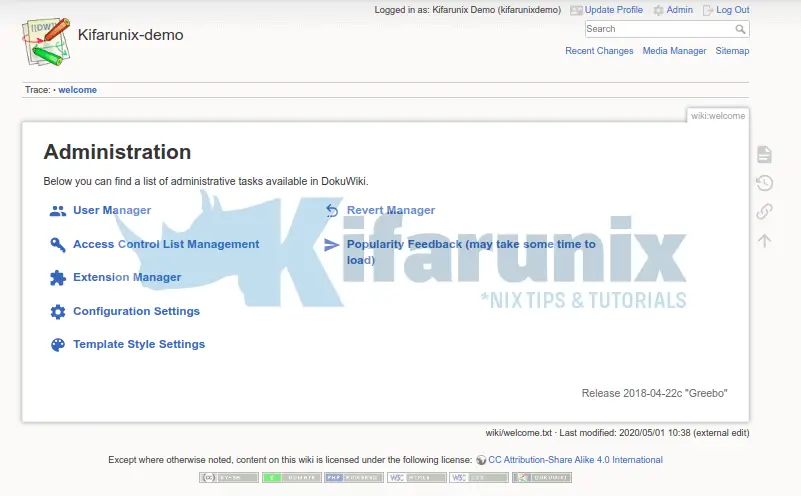Click the Access Control key icon
This screenshot has width=801, height=496.
(x=58, y=245)
